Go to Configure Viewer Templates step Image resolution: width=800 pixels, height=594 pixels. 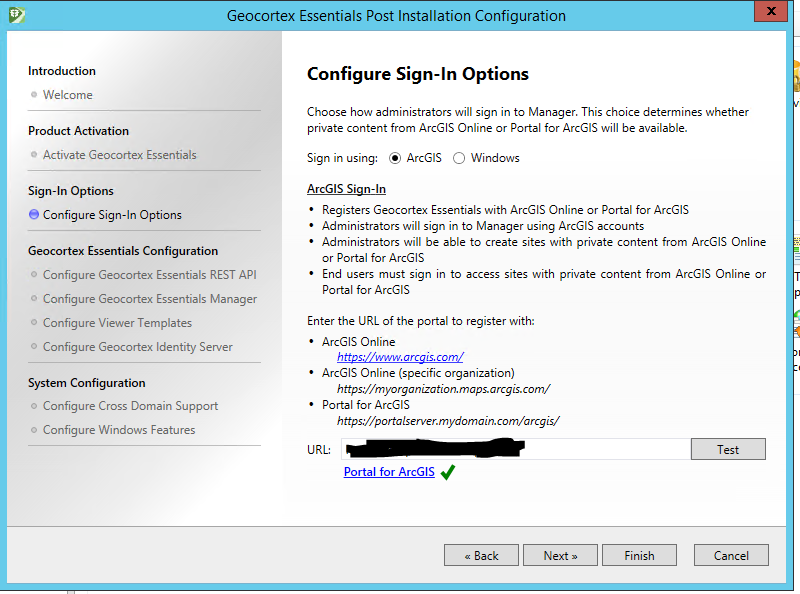(117, 323)
